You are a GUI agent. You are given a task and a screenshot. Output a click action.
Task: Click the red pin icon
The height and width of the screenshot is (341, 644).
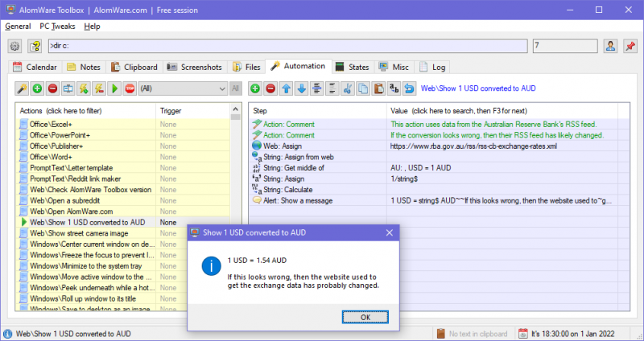[630, 46]
